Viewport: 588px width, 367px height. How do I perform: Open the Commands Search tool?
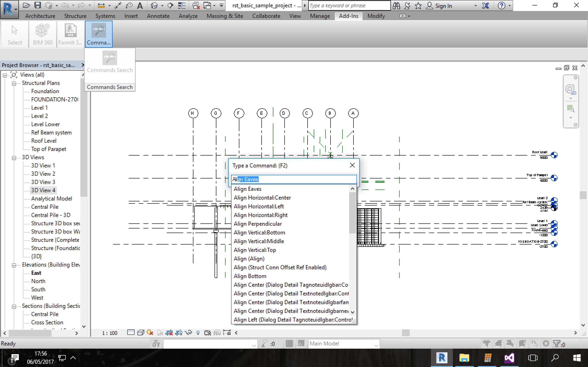[x=98, y=34]
